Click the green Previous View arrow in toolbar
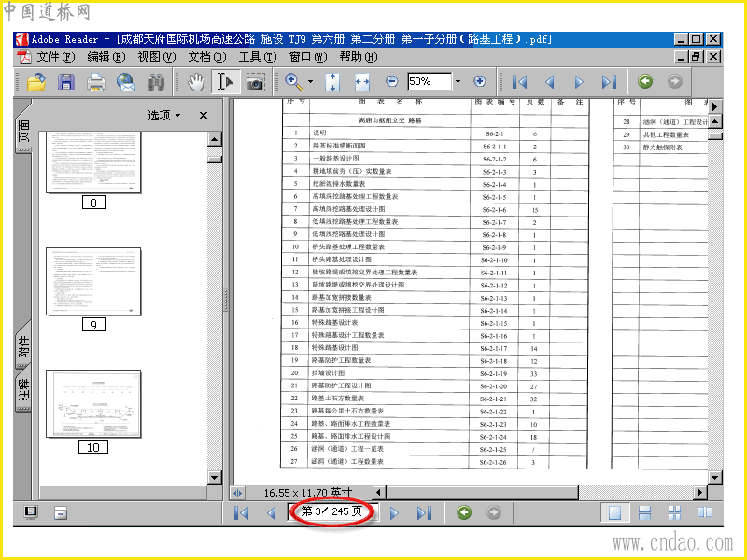This screenshot has height=560, width=747. point(645,81)
